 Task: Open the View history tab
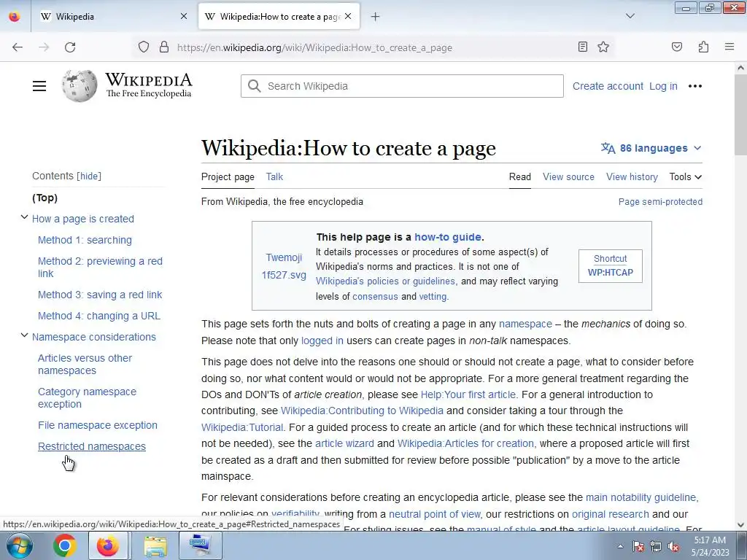(x=632, y=176)
